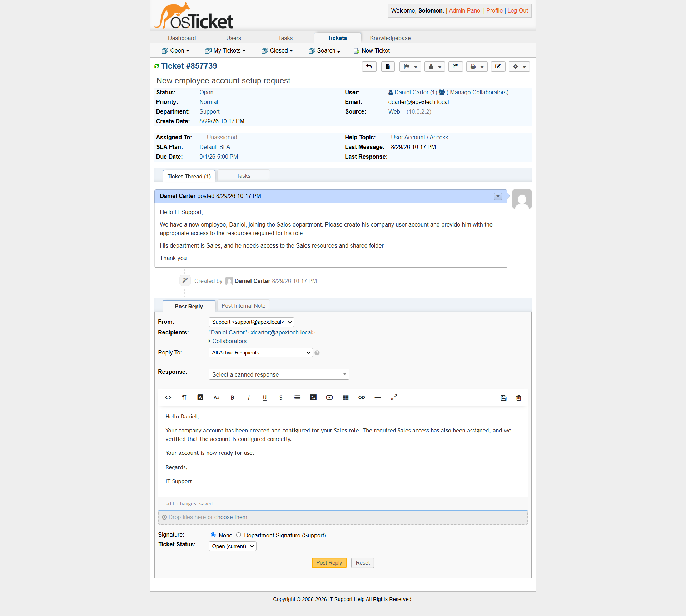Click the person icon in the ticket toolbar
This screenshot has width=686, height=616.
click(431, 66)
